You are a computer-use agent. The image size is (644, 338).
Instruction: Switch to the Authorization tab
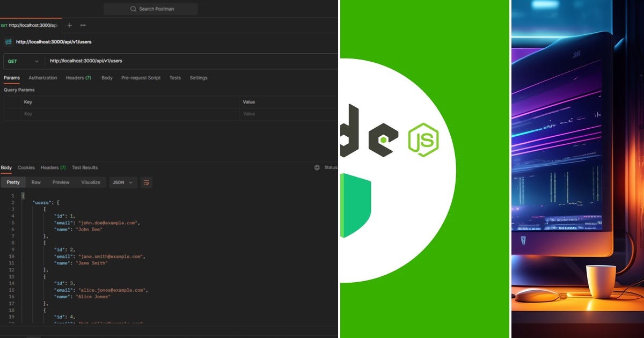coord(42,78)
